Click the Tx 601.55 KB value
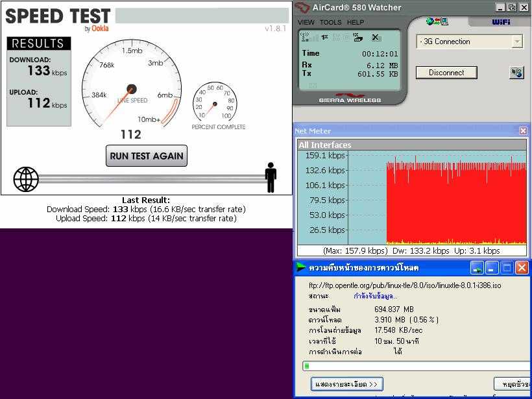 [378, 74]
